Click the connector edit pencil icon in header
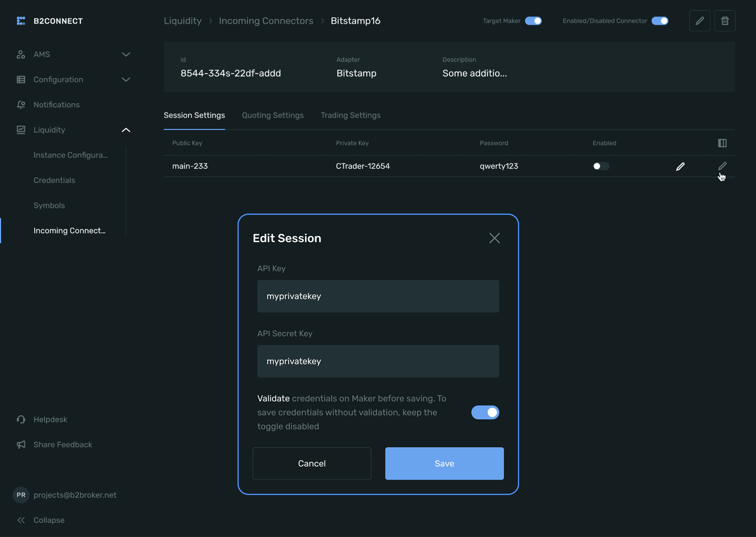756x537 pixels. [699, 21]
